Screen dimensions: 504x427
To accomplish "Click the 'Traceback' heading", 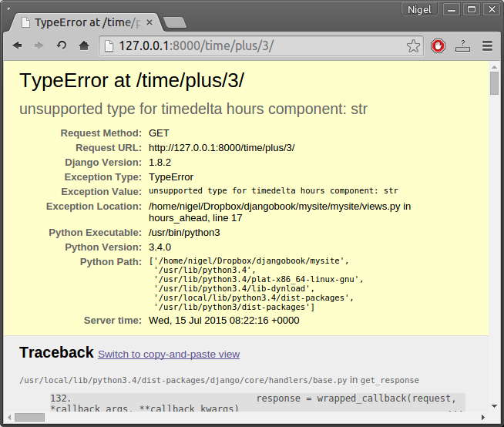I will [56, 352].
